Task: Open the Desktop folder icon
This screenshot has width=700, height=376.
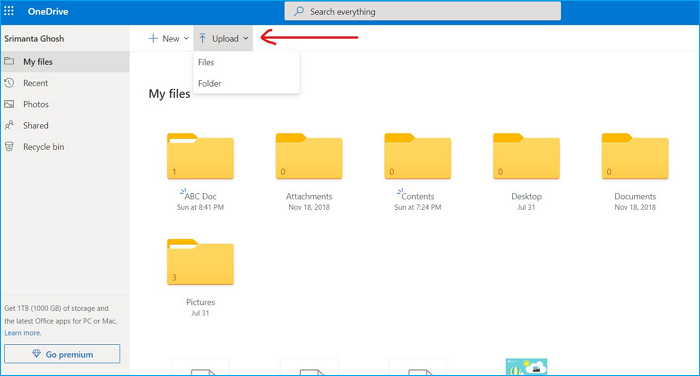Action: coord(526,156)
